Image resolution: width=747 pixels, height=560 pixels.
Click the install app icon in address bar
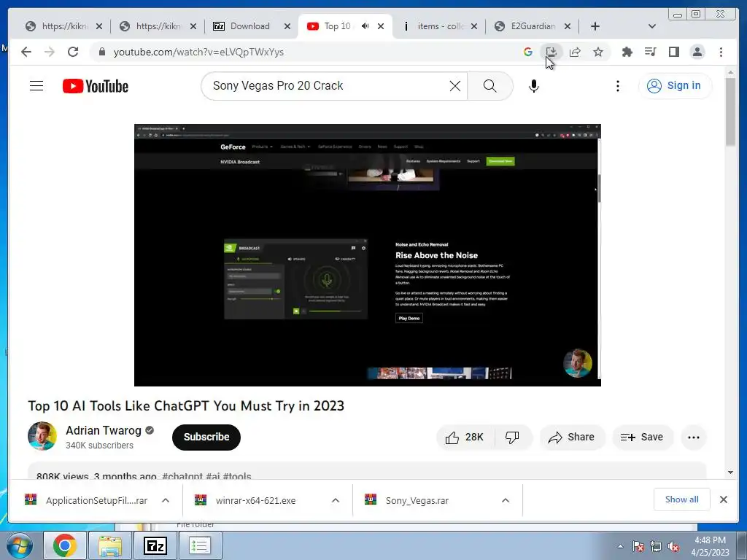tap(551, 52)
